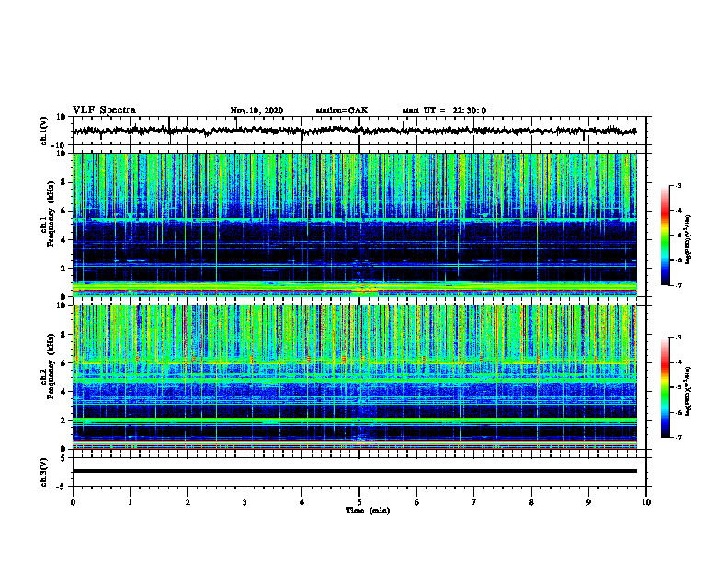
Task: Click the "2" minute tick label
Action: [188, 502]
